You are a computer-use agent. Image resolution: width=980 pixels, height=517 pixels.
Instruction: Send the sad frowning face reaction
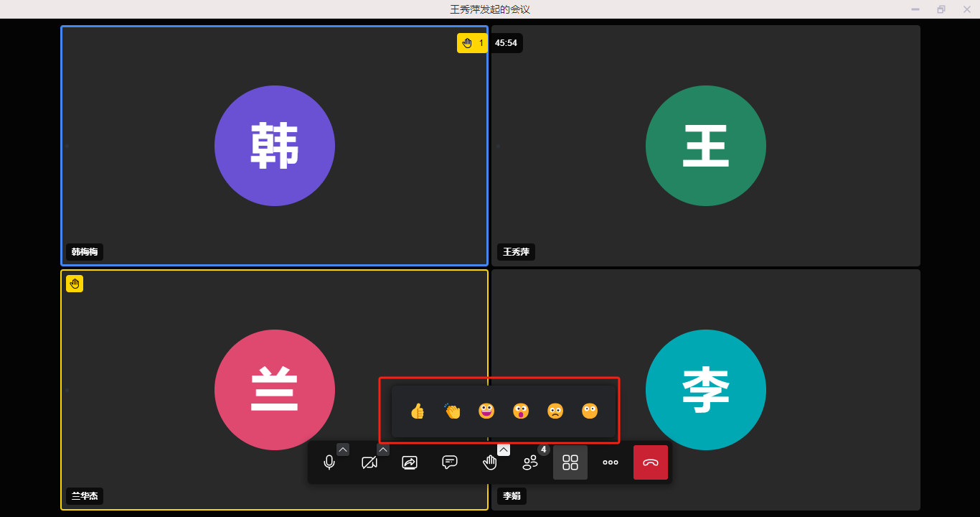tap(555, 411)
